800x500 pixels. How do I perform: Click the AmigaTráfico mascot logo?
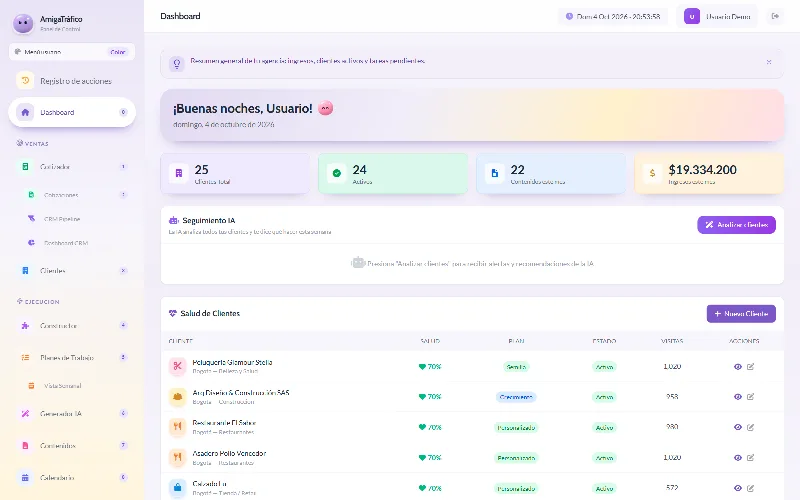click(x=23, y=23)
